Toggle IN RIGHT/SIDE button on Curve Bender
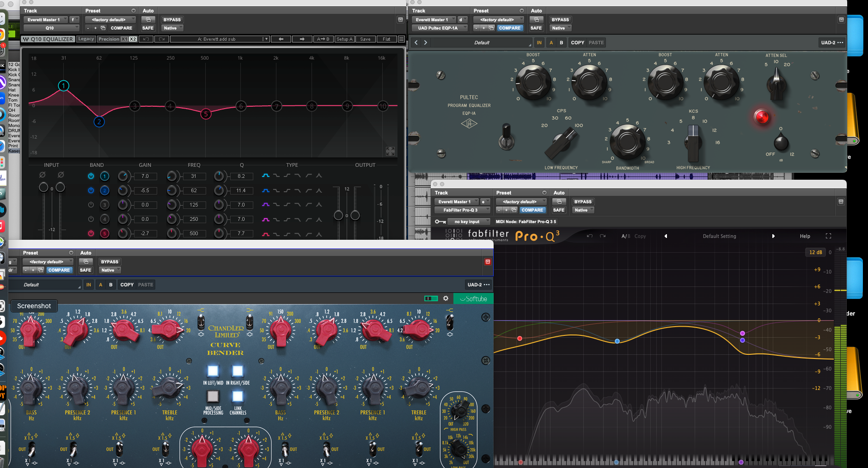The width and height of the screenshot is (868, 468). (x=237, y=371)
